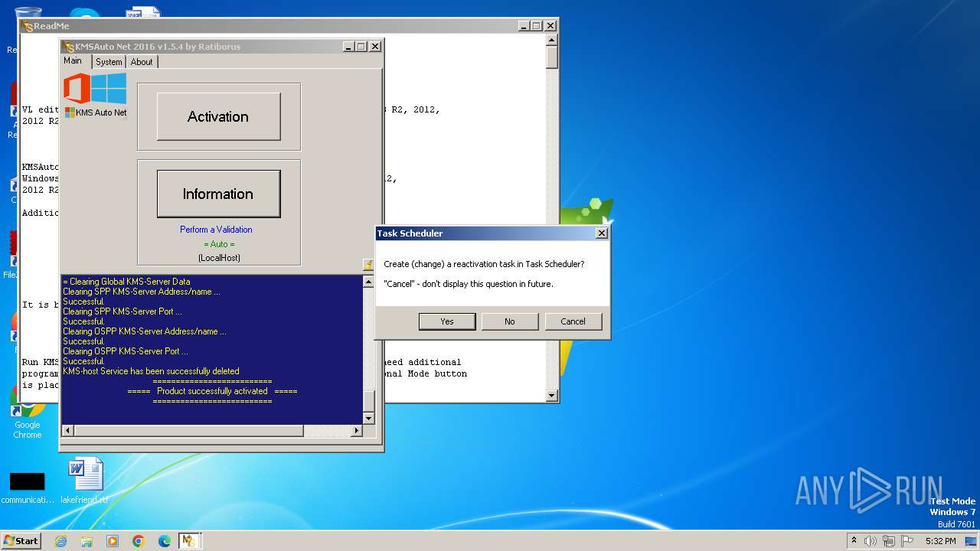Select the communicati... black desktop icon
The image size is (980, 551).
point(27,487)
